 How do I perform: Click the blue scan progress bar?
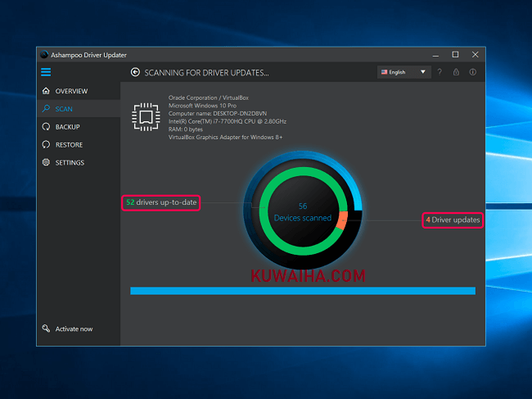[303, 291]
